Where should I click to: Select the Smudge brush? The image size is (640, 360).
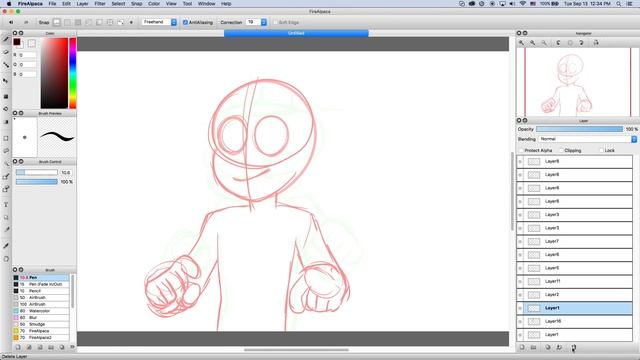pos(41,324)
